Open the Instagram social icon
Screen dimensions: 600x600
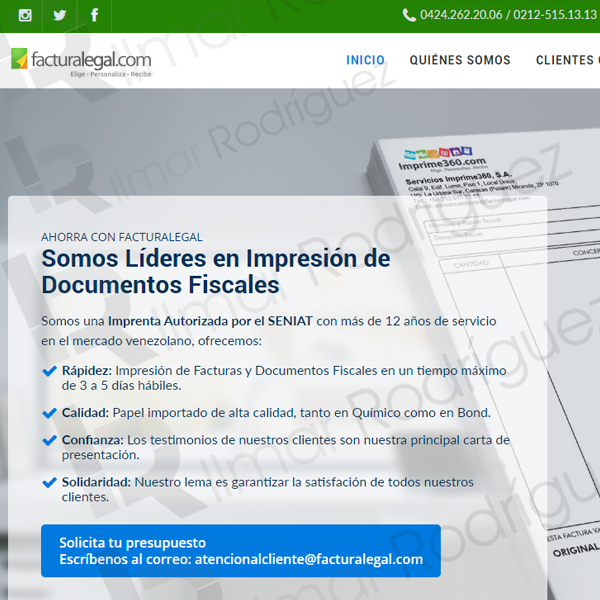tap(25, 15)
